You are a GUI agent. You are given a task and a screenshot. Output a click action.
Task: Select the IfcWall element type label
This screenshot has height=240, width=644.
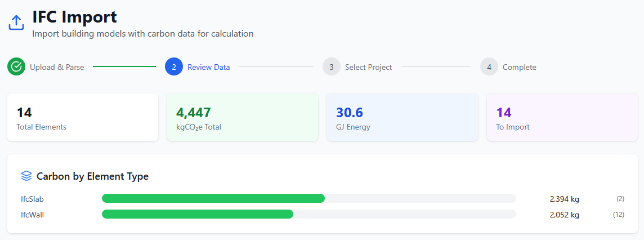coord(32,215)
